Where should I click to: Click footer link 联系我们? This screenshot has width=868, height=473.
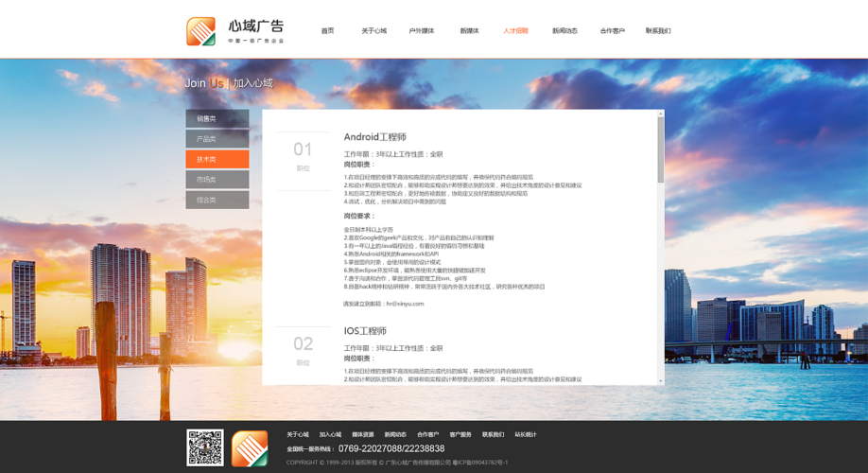494,435
